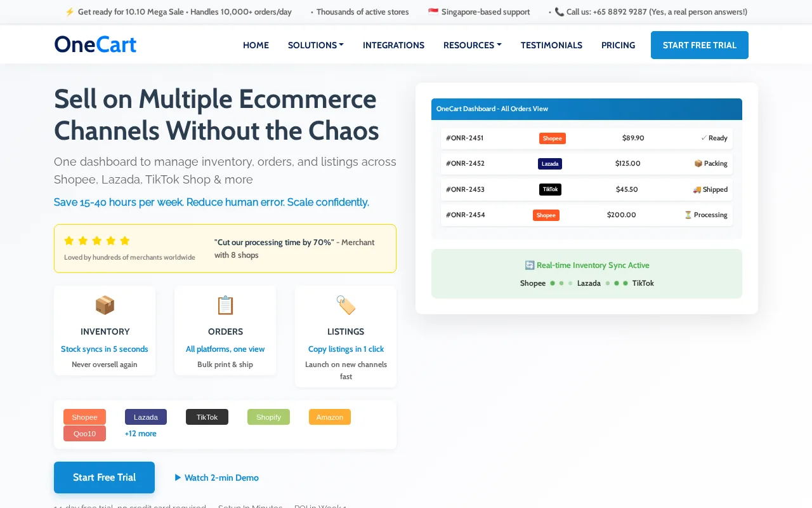Click START FREE TRIAL in the navbar
812x508 pixels.
click(700, 45)
